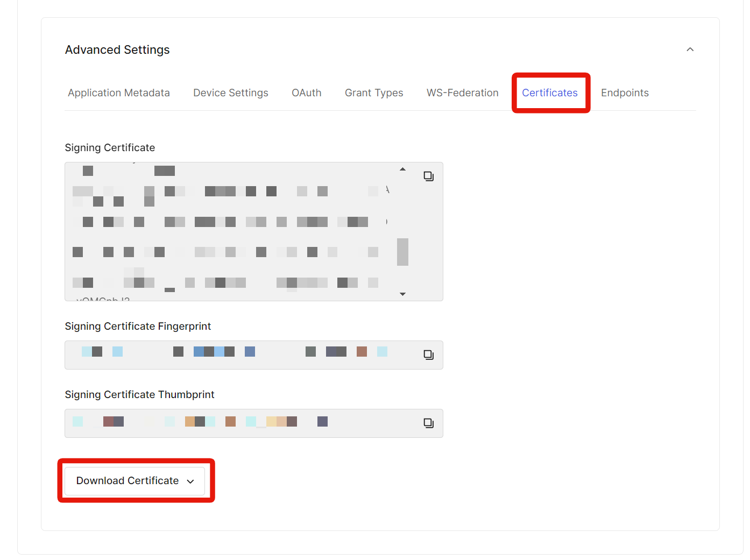The width and height of the screenshot is (750, 560).
Task: Click the Advanced Settings heading
Action: point(117,50)
